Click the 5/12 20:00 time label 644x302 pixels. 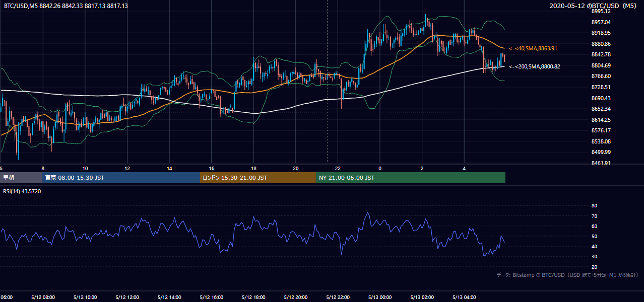(296, 297)
